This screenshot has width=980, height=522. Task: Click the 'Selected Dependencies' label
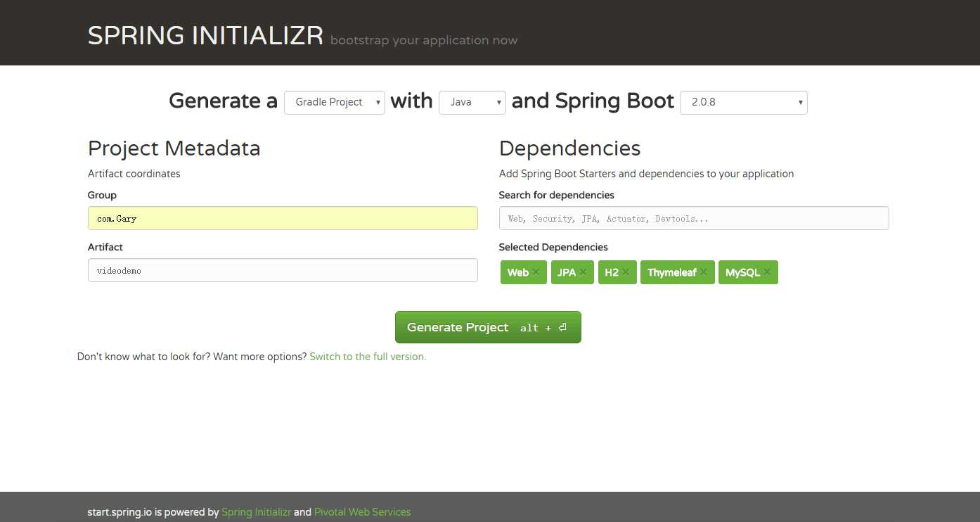[553, 247]
